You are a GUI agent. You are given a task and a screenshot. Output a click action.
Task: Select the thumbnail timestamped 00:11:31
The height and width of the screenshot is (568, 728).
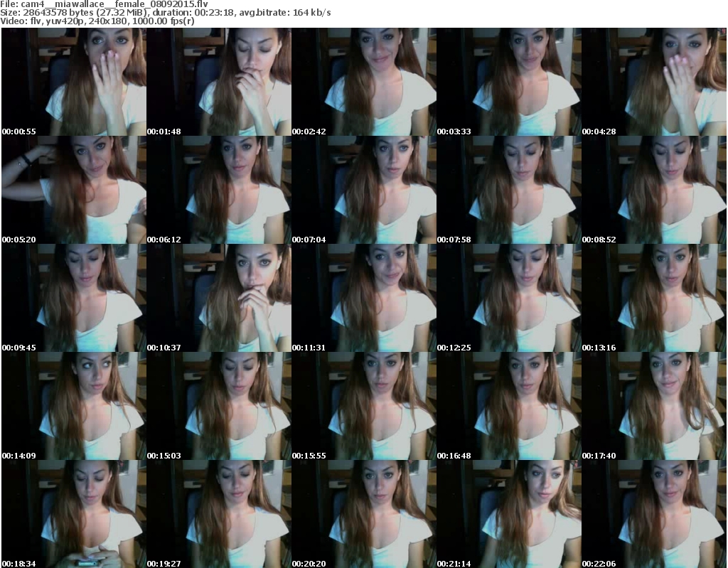click(363, 298)
